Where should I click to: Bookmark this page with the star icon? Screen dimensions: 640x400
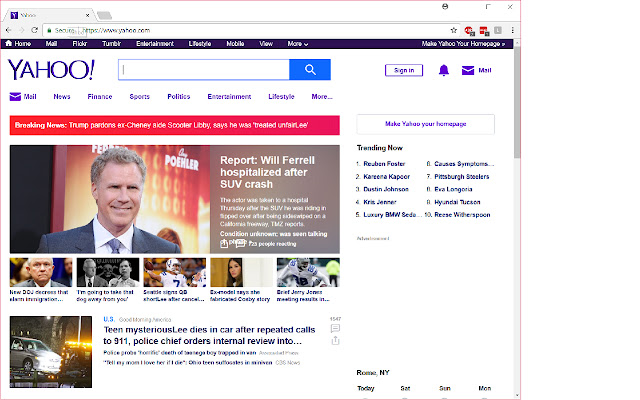[x=453, y=30]
